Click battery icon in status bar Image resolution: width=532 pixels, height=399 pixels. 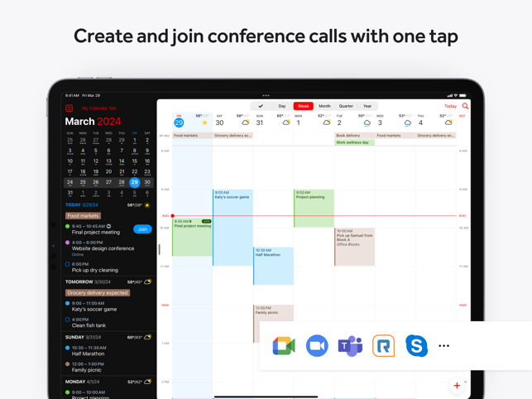463,95
